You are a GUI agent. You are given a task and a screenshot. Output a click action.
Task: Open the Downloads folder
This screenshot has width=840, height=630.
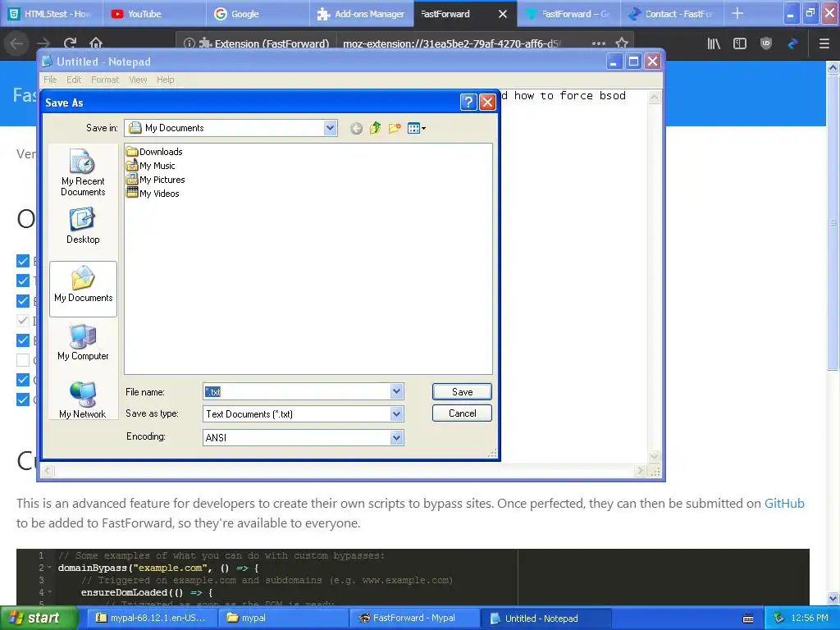[155, 152]
